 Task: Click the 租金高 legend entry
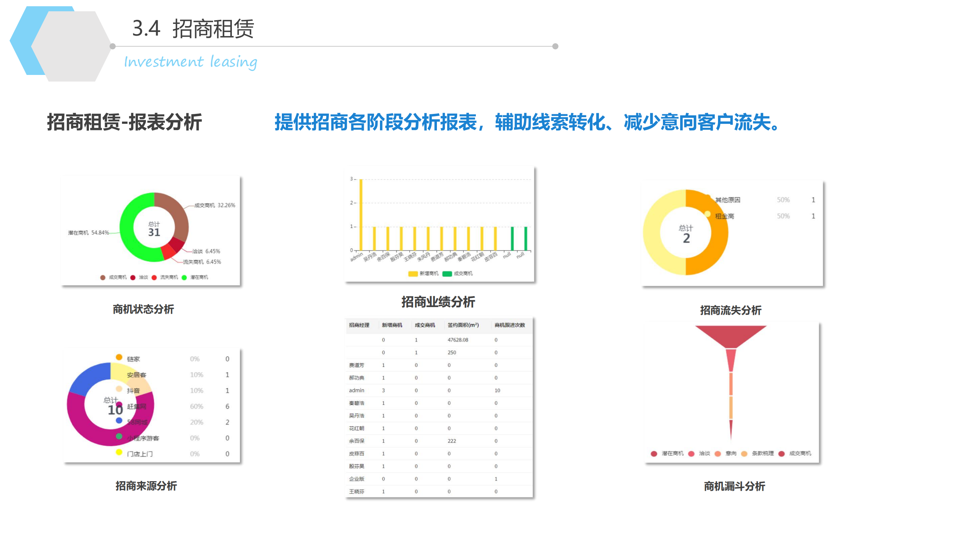click(724, 216)
